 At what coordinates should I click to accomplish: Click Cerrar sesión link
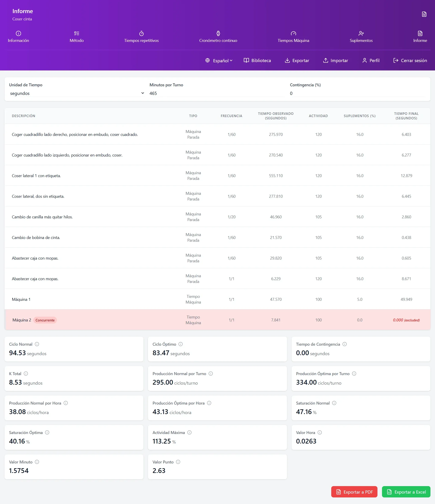point(410,60)
